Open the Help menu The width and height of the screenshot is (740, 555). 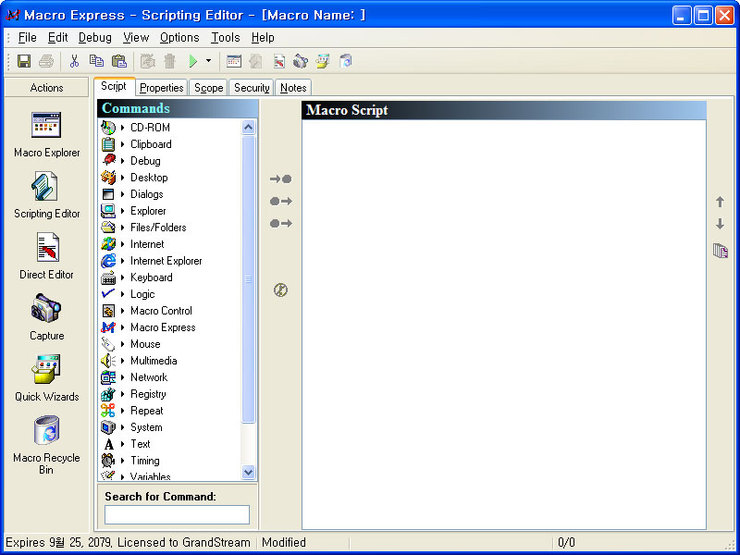262,37
